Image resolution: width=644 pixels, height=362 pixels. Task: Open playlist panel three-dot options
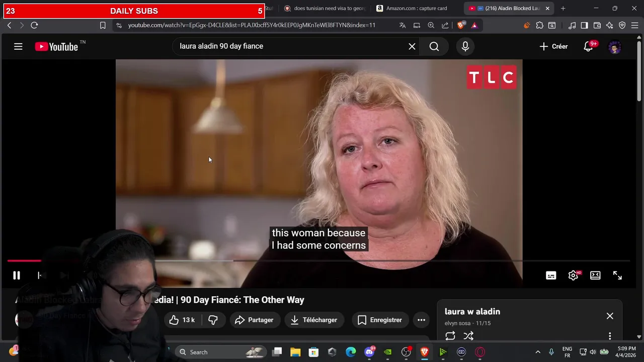coord(610,336)
